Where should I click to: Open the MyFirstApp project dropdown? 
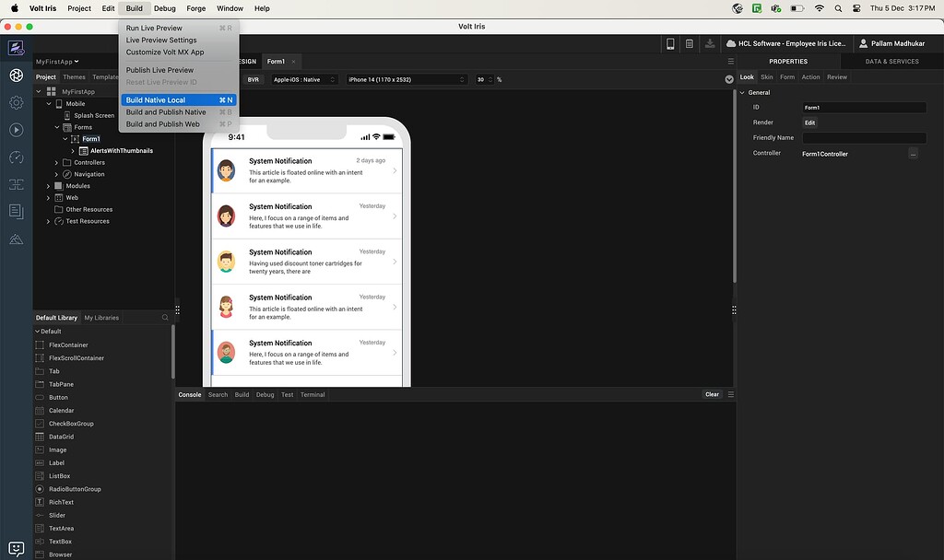[57, 62]
